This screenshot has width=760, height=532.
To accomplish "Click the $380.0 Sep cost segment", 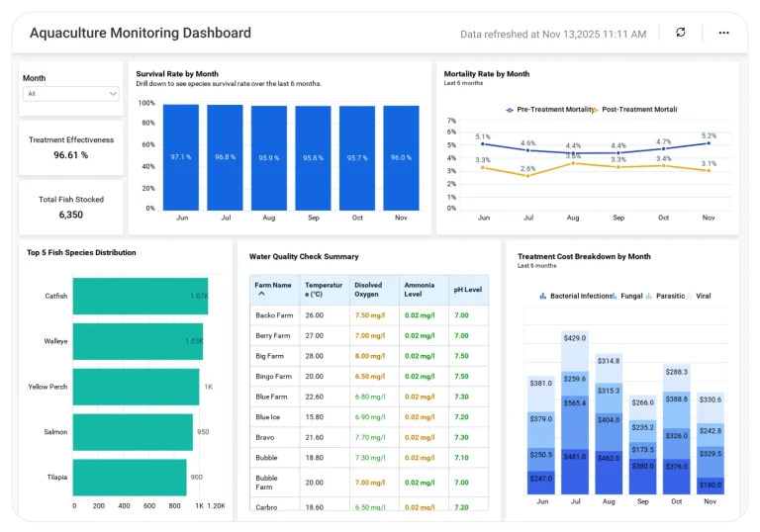I will click(x=642, y=476).
